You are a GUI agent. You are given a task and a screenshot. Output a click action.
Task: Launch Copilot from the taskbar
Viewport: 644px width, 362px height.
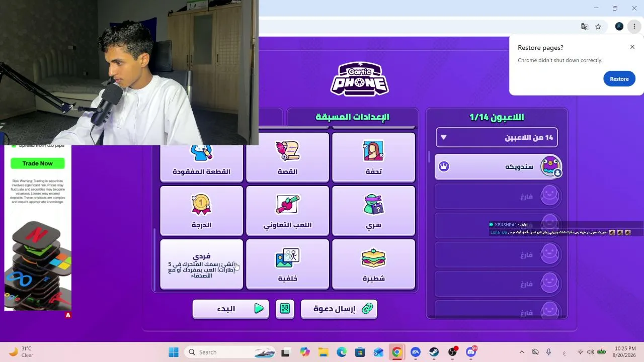(304, 352)
